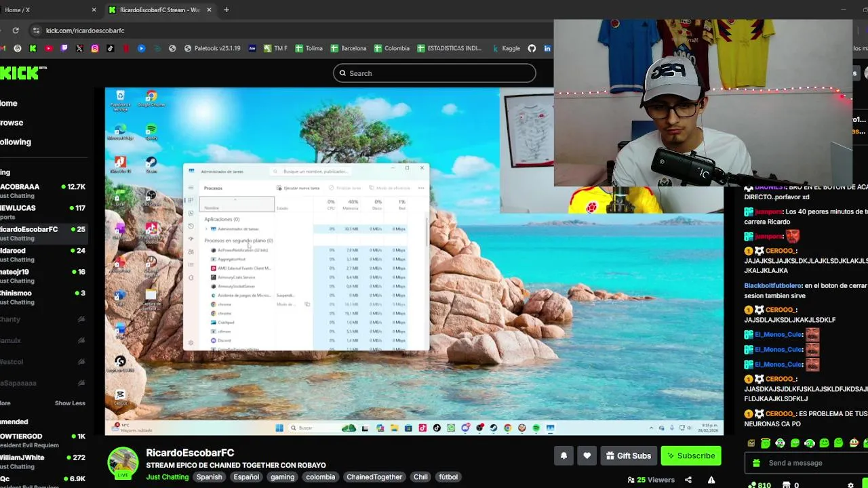Open the Instagram bookmark icon
Screen dimensions: 868x488
tap(95, 49)
